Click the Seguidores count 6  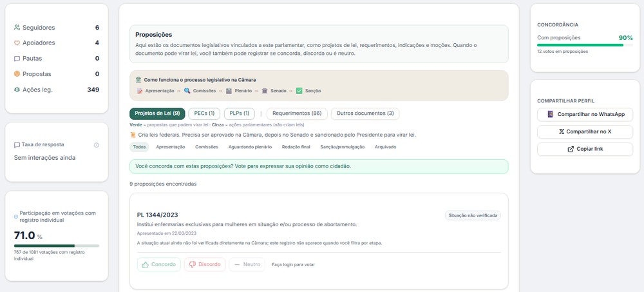point(97,28)
